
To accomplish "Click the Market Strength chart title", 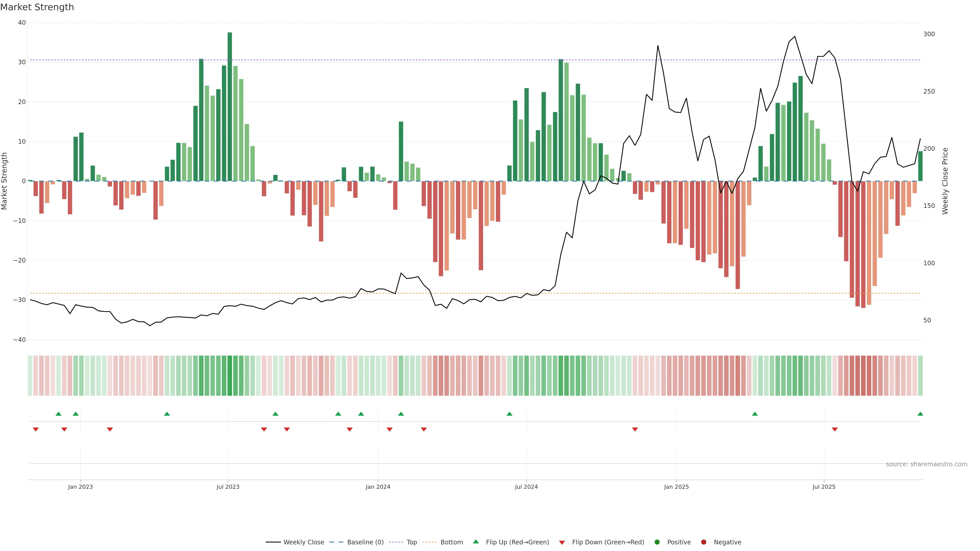I will tap(37, 7).
